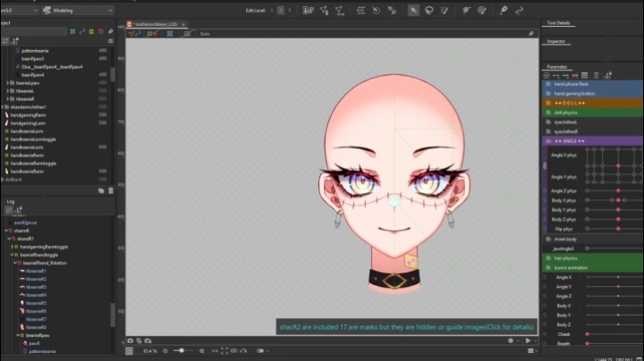Click the hidden masks warning message
Viewport: 644px width, 361px height.
pyautogui.click(x=407, y=327)
